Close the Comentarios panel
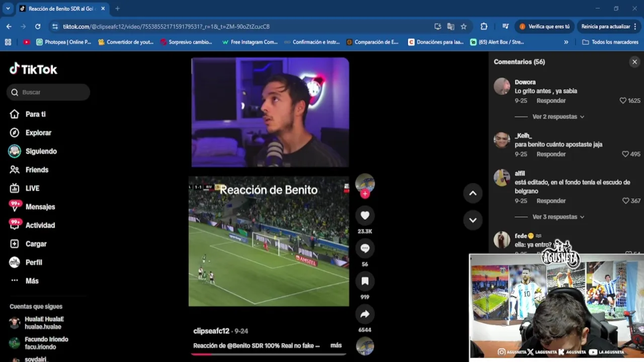The image size is (644, 362). [x=634, y=62]
